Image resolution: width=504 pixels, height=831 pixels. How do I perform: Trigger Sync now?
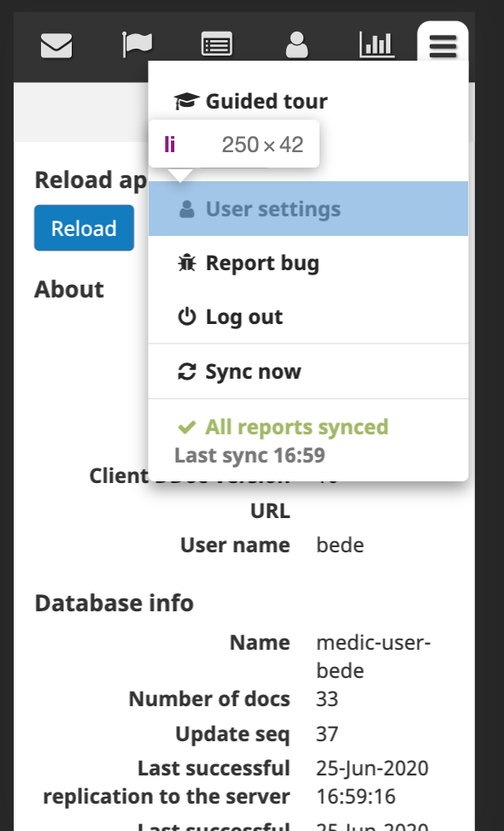point(308,372)
